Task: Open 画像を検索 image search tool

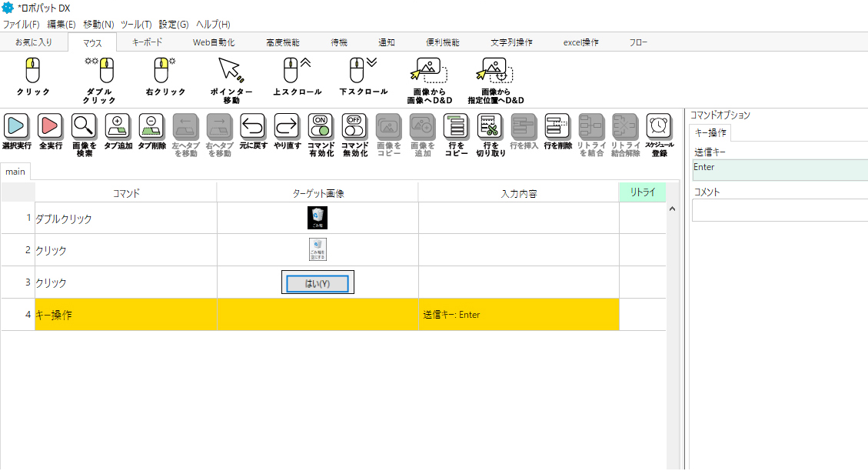Action: pos(84,125)
